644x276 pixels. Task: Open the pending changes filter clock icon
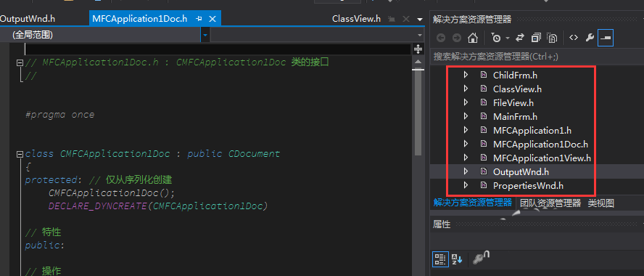(x=496, y=38)
